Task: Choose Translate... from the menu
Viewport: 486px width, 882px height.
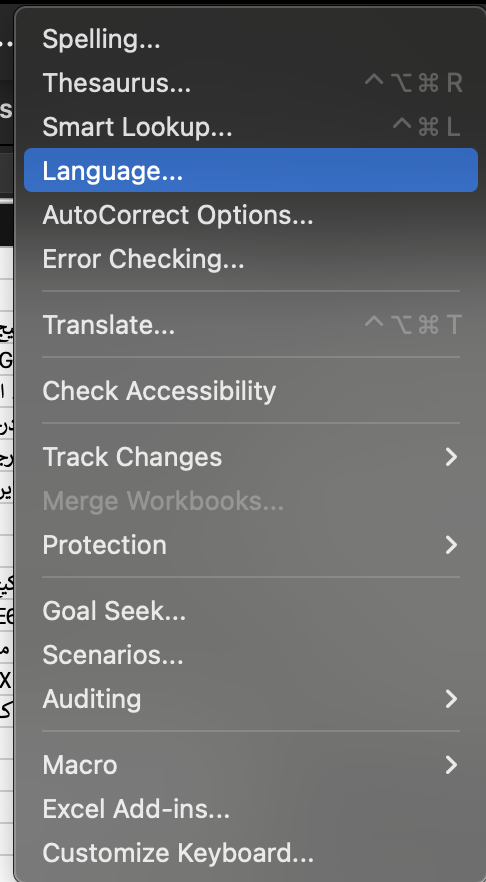Action: coord(251,325)
